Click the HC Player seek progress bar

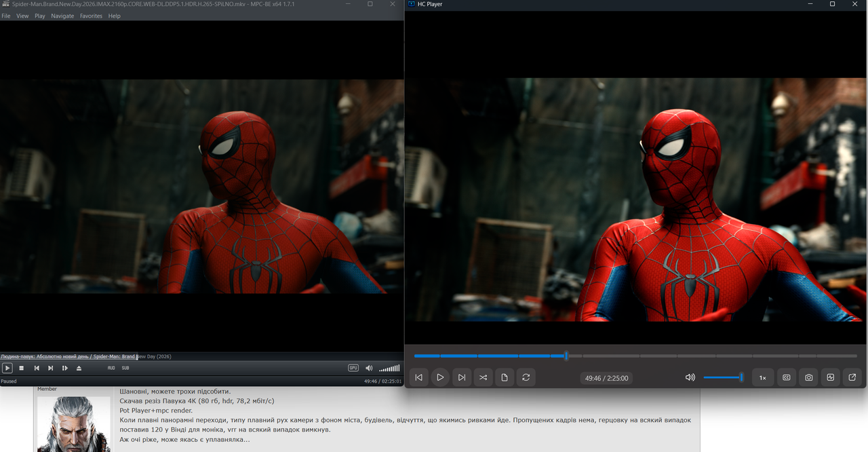635,356
